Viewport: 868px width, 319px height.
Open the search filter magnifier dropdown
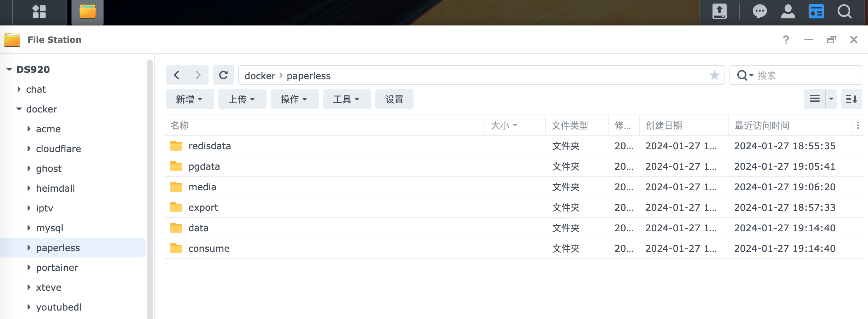[x=745, y=75]
